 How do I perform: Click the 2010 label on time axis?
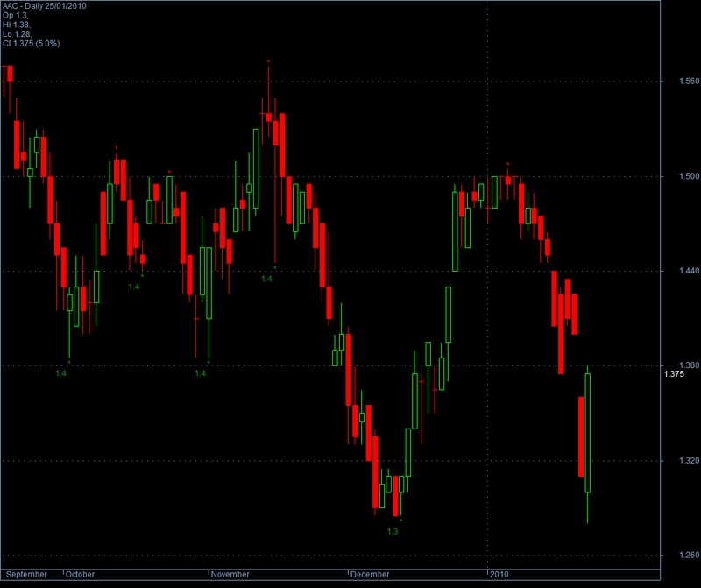point(499,574)
